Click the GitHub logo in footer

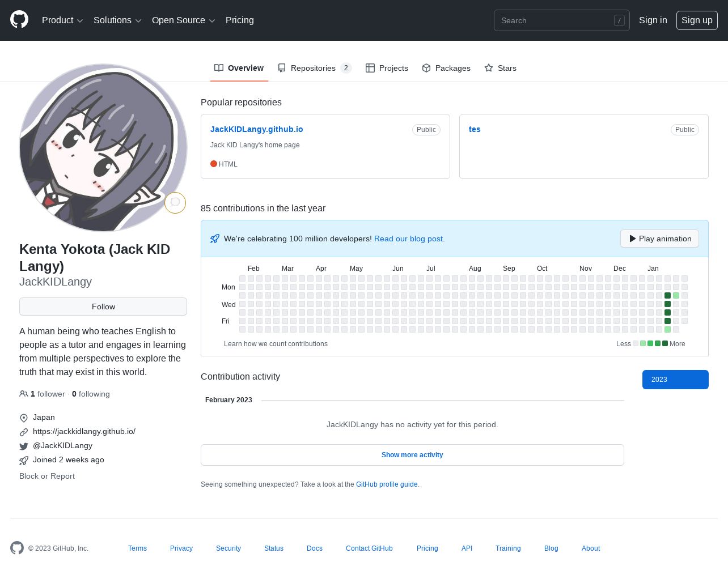pyautogui.click(x=17, y=548)
